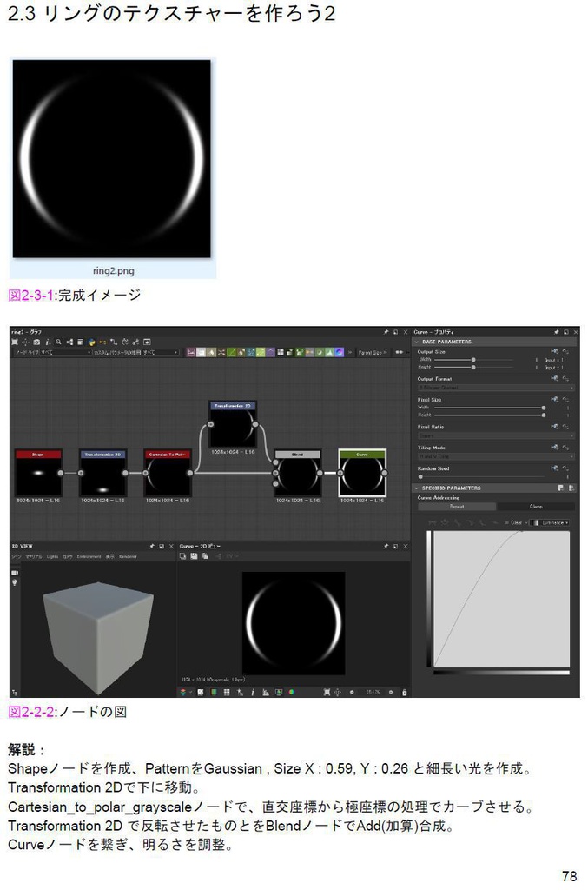Select the Blend node in the graph
588x890 pixels.
click(298, 473)
